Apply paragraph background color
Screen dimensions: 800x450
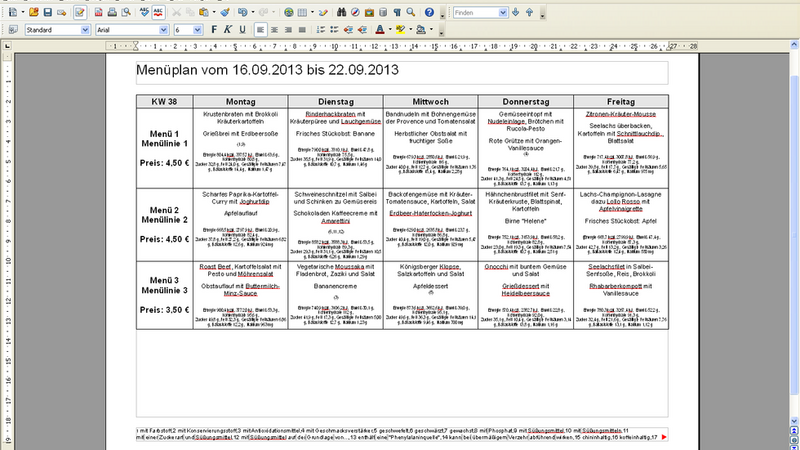click(421, 30)
